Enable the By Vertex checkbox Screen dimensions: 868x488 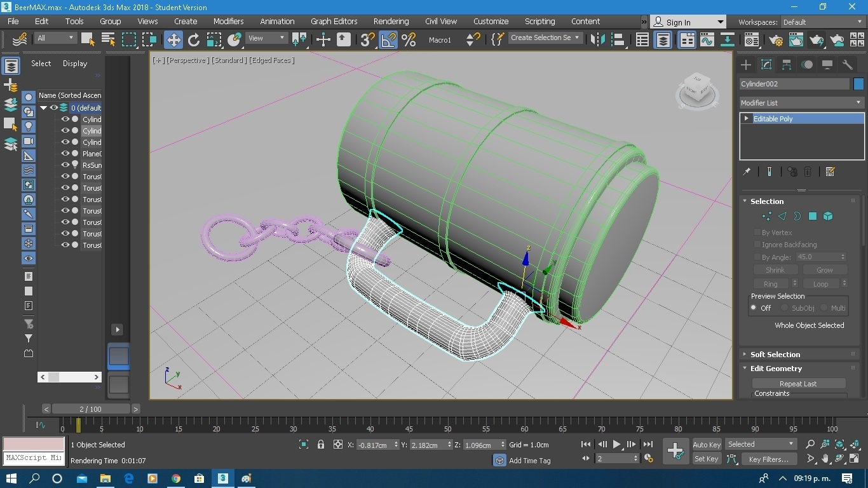tap(757, 233)
